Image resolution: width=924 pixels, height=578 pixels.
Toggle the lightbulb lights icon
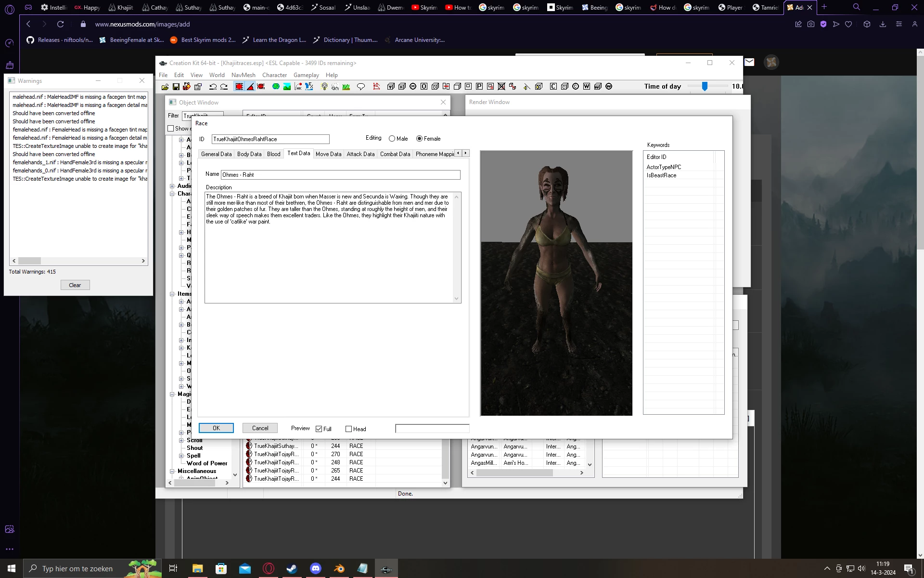[x=324, y=87]
